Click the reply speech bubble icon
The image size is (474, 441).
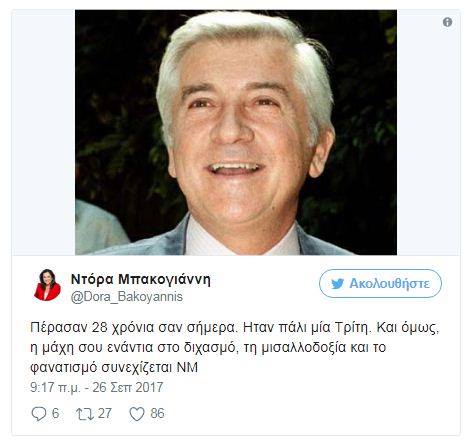(39, 414)
